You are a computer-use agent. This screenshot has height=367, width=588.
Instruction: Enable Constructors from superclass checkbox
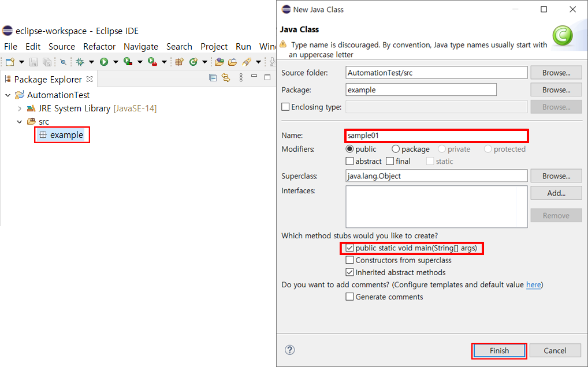click(x=349, y=260)
